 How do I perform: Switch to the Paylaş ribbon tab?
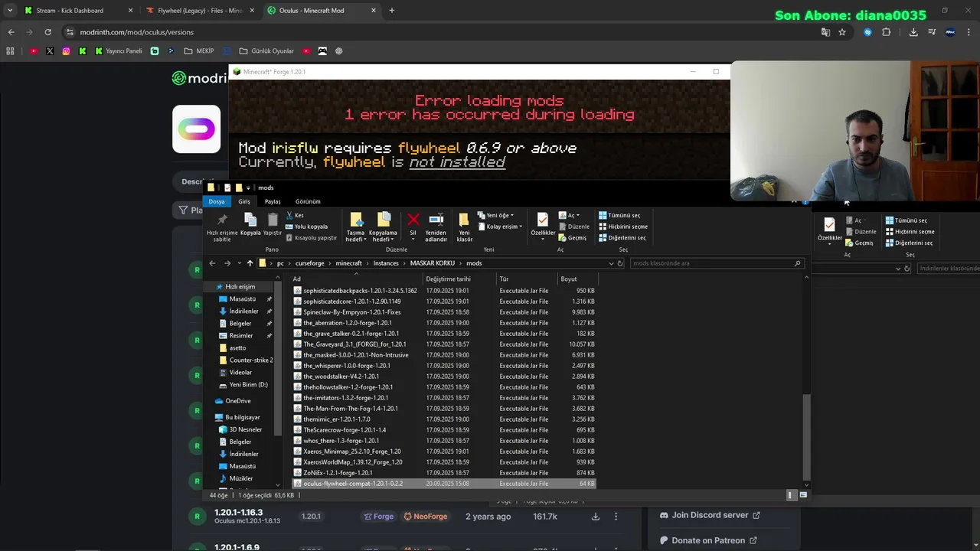coord(273,201)
